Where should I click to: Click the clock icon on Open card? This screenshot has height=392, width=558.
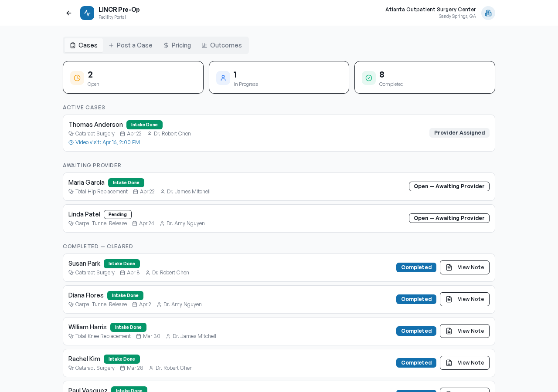77,78
